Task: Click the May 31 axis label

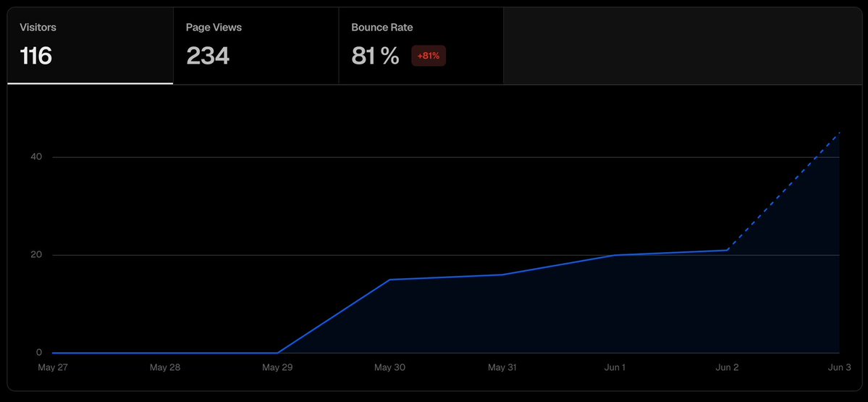Action: pyautogui.click(x=502, y=367)
